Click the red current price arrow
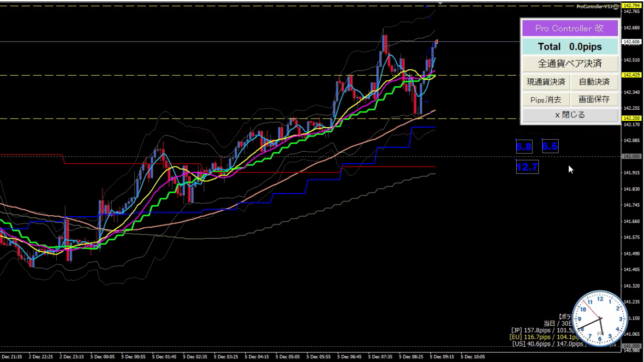Viewport: 644px width, 362px height. pyautogui.click(x=435, y=42)
